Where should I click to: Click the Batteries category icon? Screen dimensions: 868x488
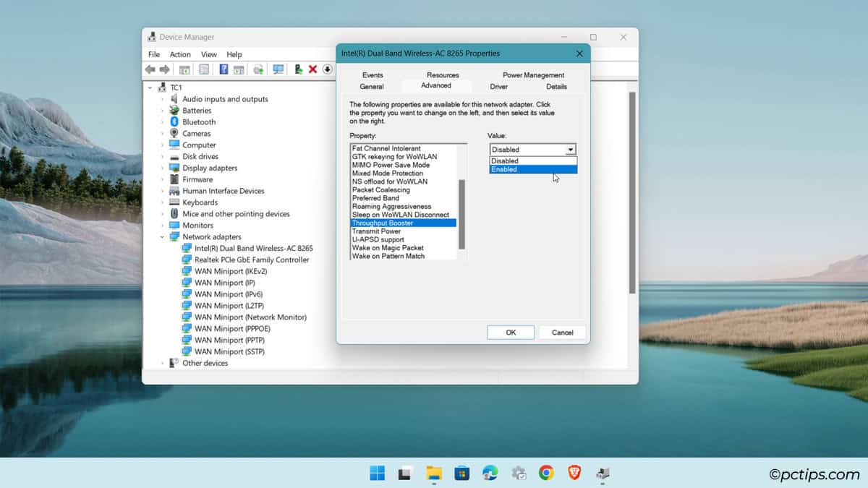point(174,111)
